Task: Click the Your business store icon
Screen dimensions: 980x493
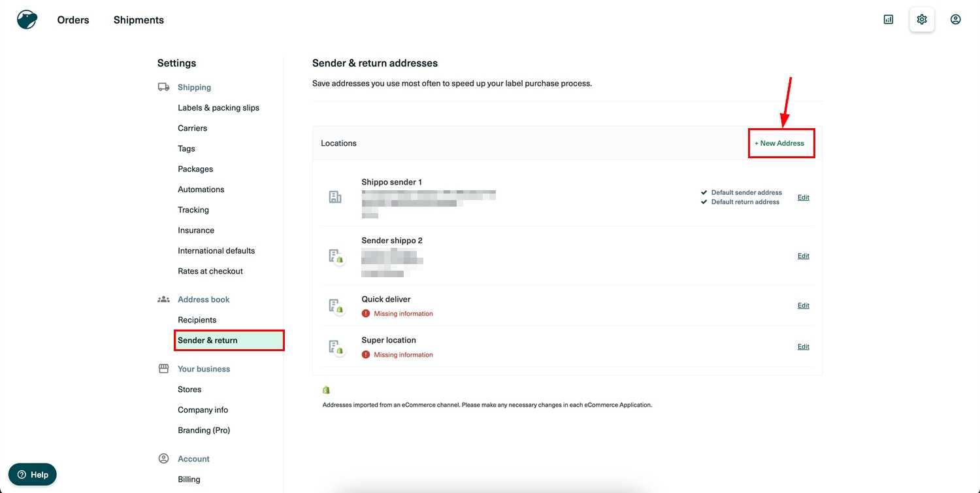Action: [163, 369]
